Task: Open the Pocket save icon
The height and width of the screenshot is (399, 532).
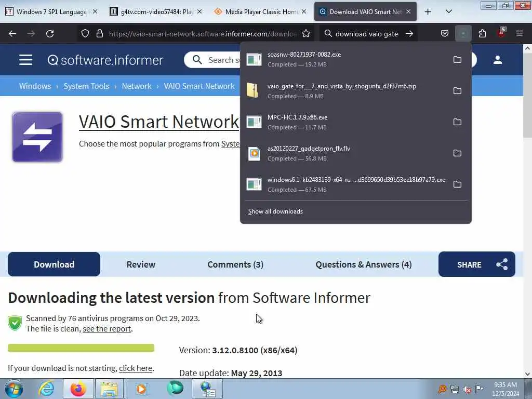Action: [445, 34]
